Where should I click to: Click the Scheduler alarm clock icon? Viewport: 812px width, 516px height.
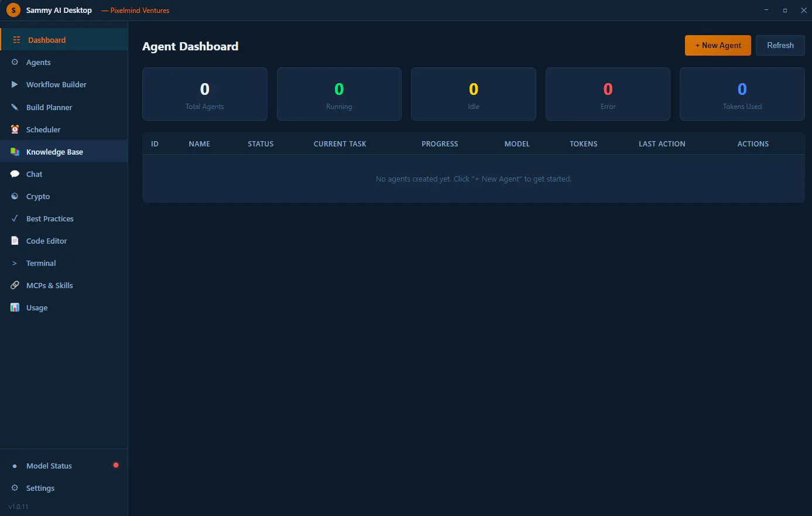[x=15, y=129]
